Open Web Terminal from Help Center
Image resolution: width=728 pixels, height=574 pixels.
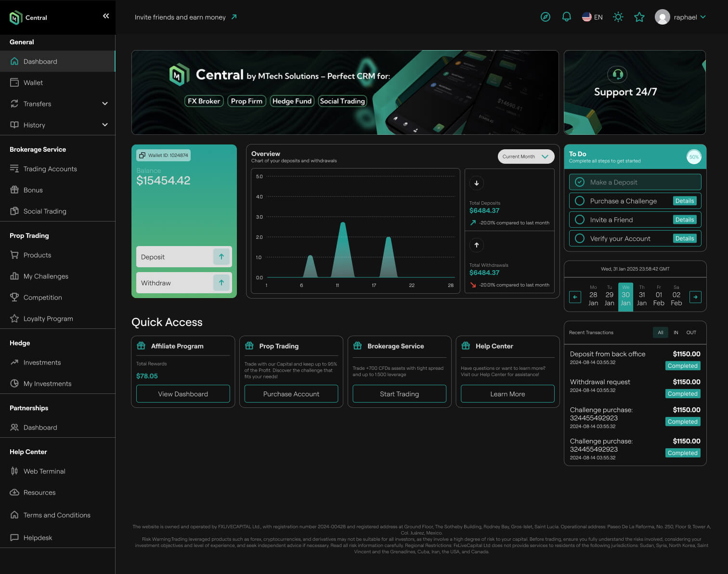tap(58, 471)
